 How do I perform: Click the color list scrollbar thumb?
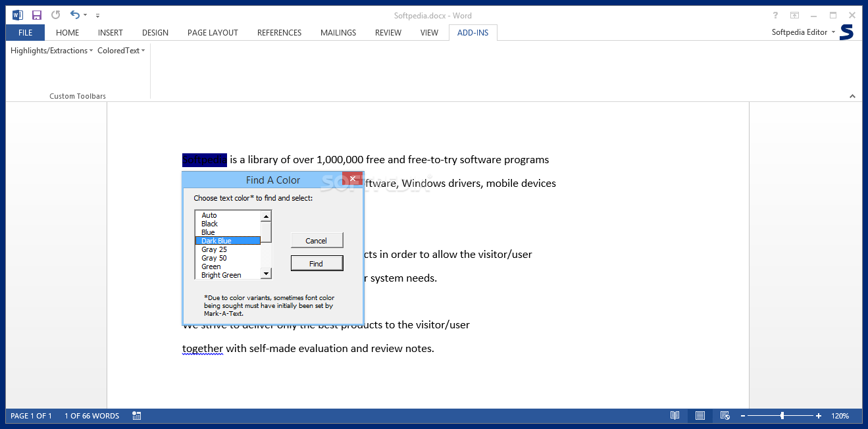coord(266,231)
